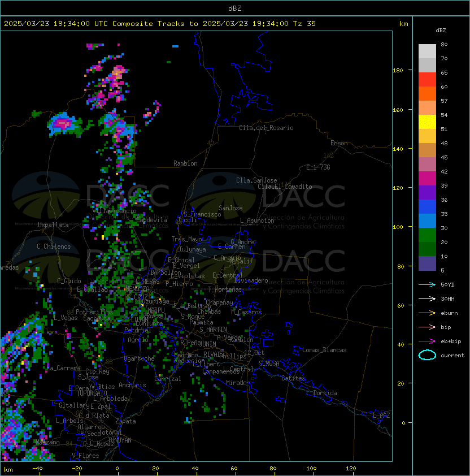Select the purple swatch between 39 and 36
The height and width of the screenshot is (476, 470).
[x=427, y=192]
